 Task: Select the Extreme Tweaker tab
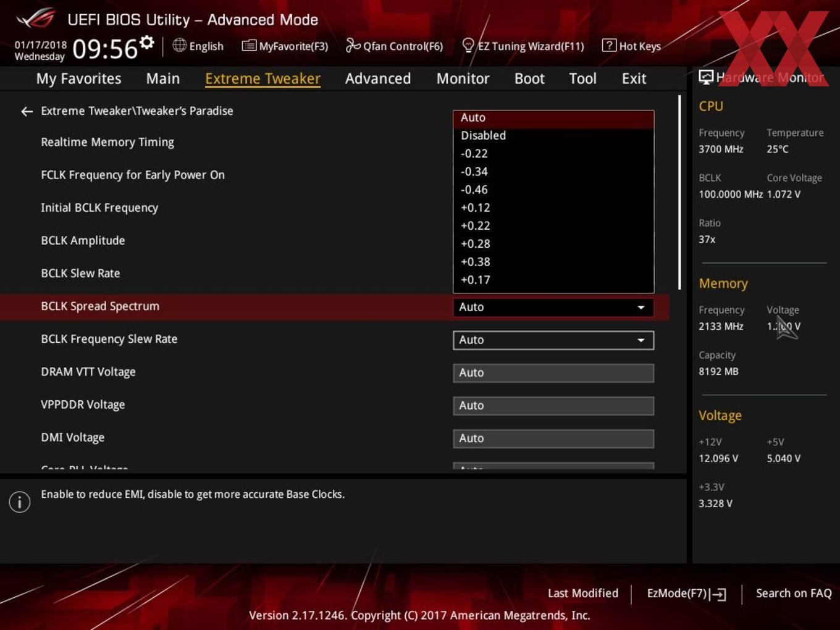coord(262,78)
